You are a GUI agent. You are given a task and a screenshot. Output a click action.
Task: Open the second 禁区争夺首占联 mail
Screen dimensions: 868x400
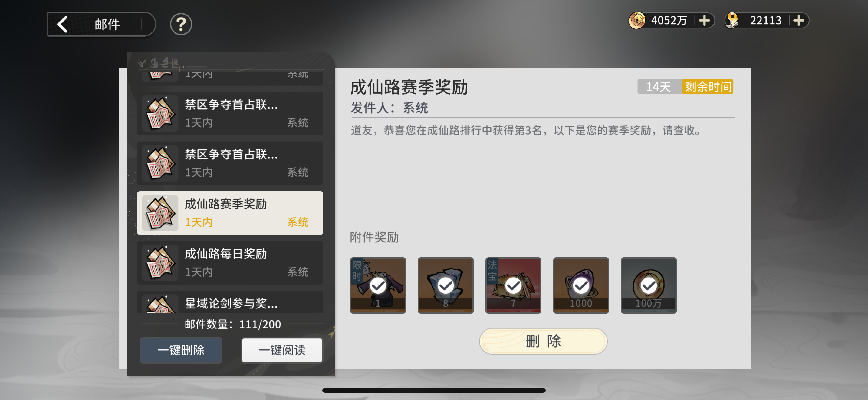point(230,163)
